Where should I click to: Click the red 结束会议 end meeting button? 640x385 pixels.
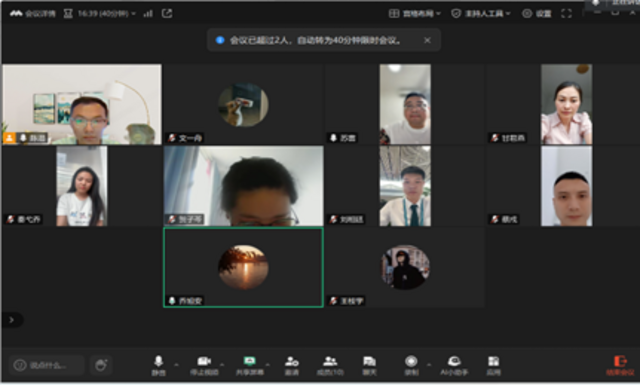coord(620,365)
